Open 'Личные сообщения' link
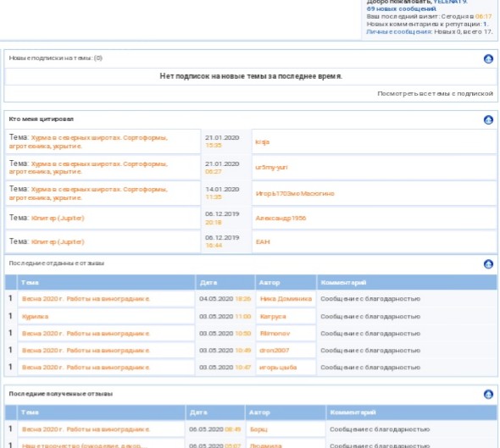The width and height of the screenshot is (500, 448). click(399, 31)
